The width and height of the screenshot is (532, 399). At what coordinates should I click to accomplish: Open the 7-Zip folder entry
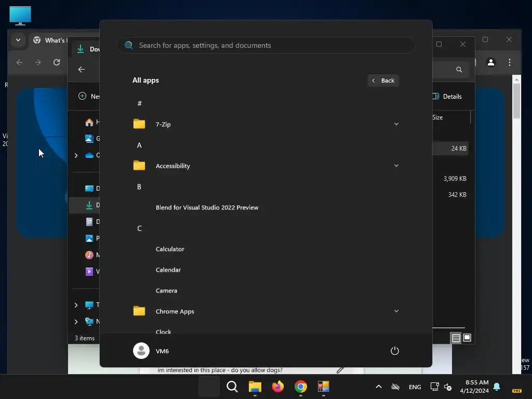tap(265, 124)
